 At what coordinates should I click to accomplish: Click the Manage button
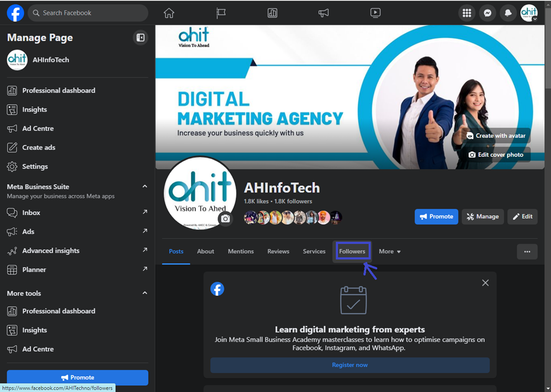click(x=483, y=216)
